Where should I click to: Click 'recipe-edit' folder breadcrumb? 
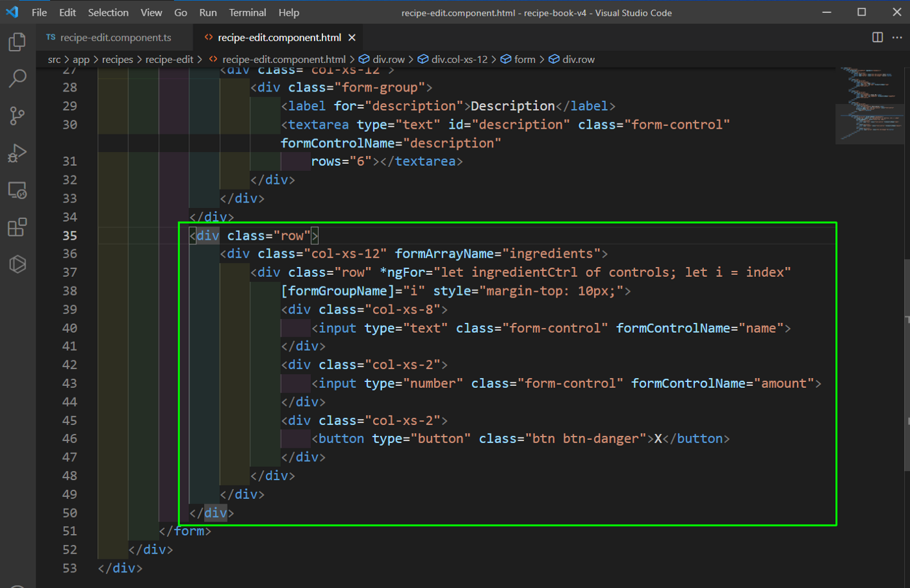(x=170, y=59)
